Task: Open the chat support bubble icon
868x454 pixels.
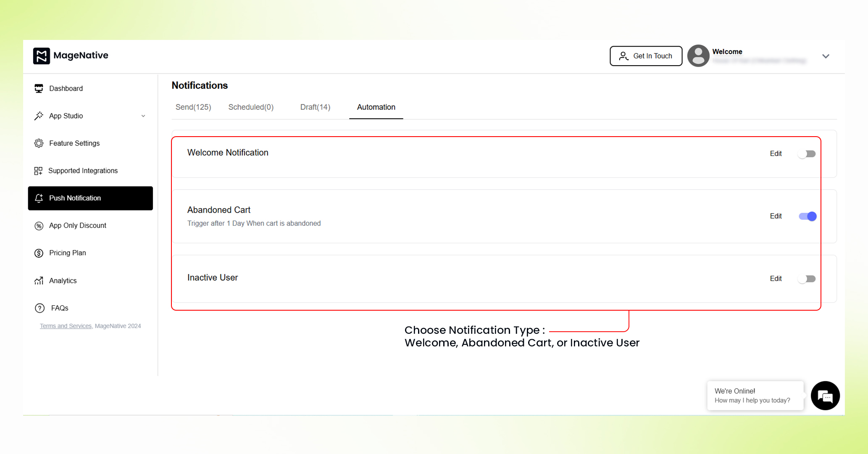Action: [825, 395]
